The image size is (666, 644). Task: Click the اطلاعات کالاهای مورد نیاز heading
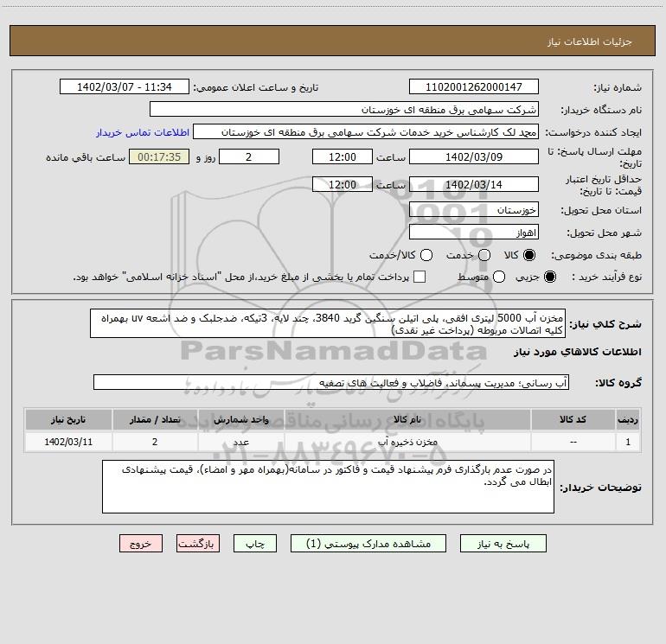click(x=577, y=352)
